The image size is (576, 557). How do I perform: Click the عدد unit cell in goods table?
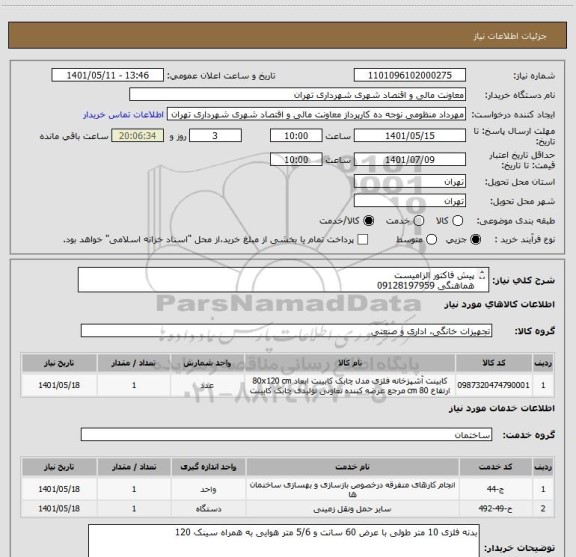(207, 385)
